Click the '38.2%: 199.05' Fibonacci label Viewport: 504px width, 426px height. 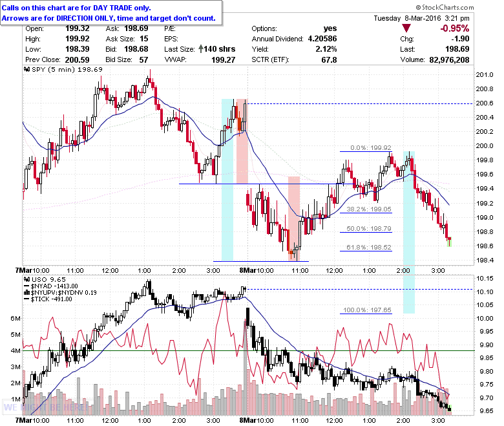(x=369, y=209)
